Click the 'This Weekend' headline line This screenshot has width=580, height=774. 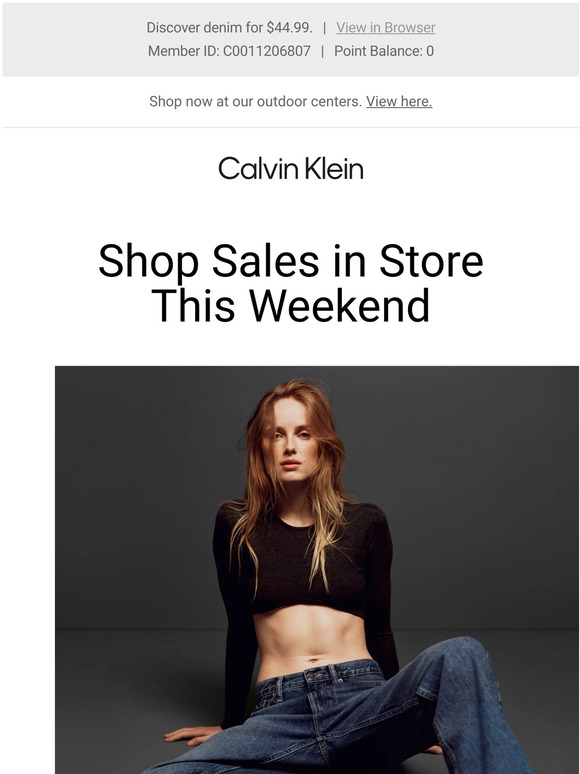coord(291,306)
